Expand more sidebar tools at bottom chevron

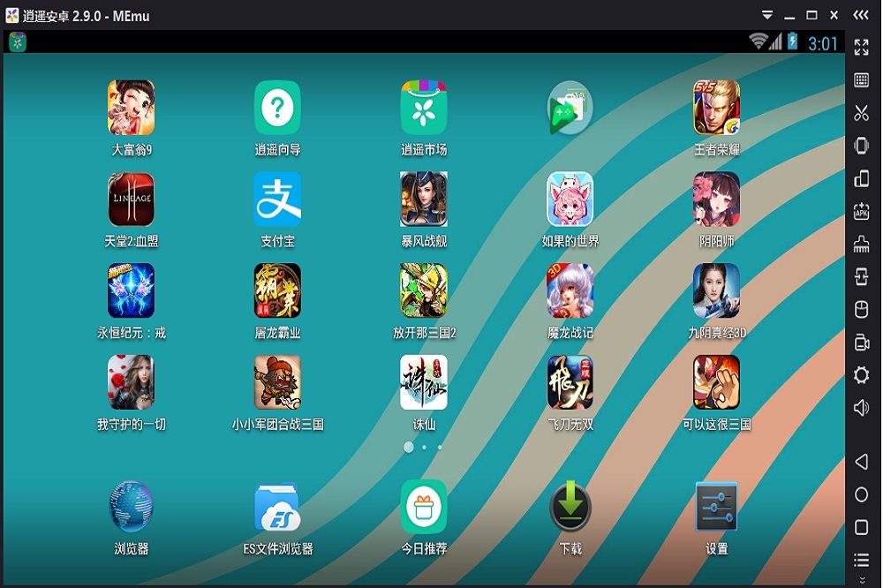pos(862,580)
